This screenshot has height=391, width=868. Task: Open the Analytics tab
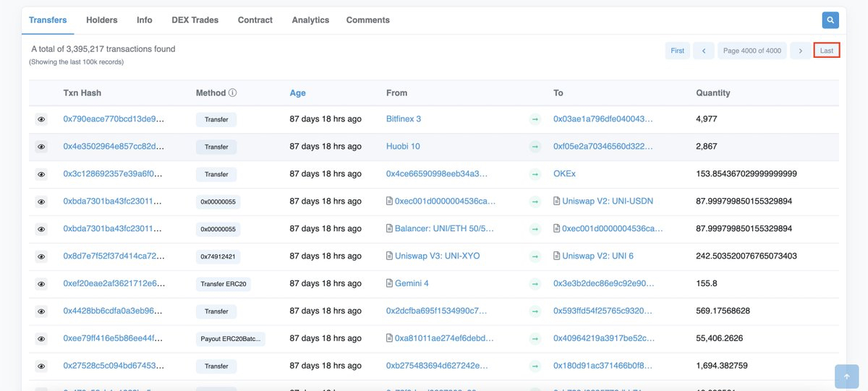pyautogui.click(x=310, y=20)
